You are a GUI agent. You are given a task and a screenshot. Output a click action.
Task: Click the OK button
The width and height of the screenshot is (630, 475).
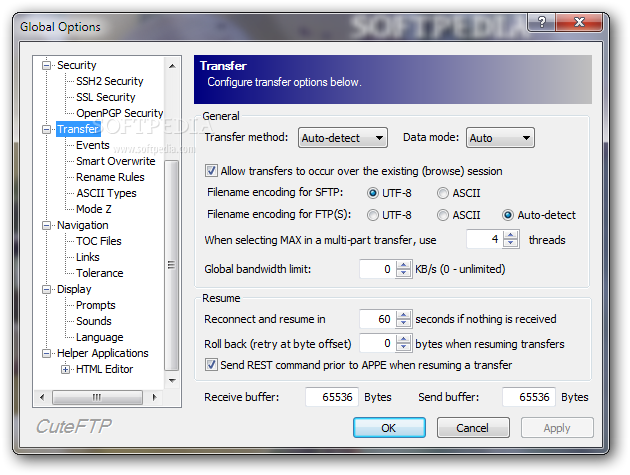click(389, 428)
